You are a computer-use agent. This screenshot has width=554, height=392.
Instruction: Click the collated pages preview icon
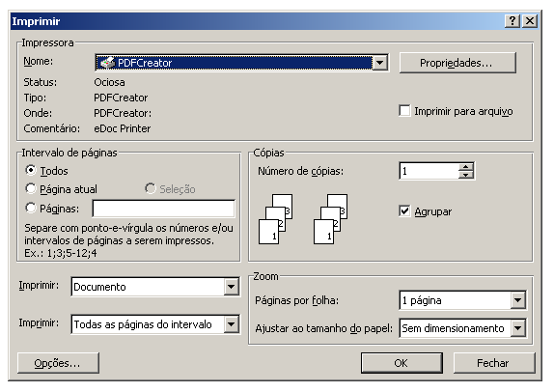276,219
